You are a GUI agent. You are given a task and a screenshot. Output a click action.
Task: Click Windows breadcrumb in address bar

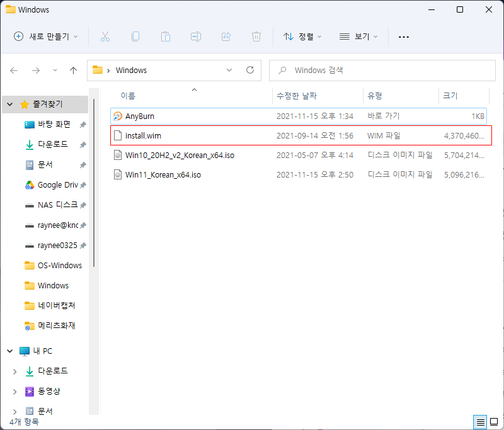(131, 71)
